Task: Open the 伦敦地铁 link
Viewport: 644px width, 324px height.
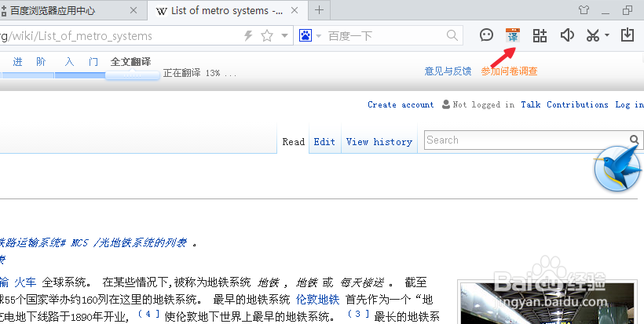Action: (x=317, y=300)
